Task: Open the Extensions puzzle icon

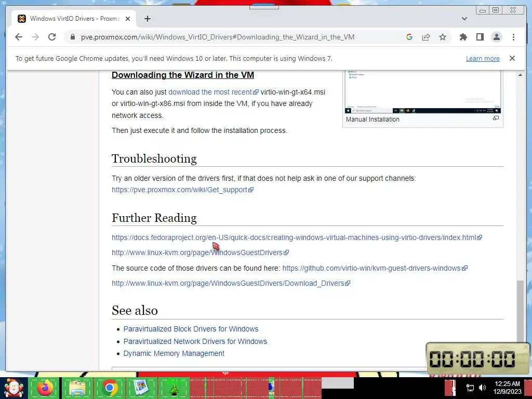Action: click(463, 37)
